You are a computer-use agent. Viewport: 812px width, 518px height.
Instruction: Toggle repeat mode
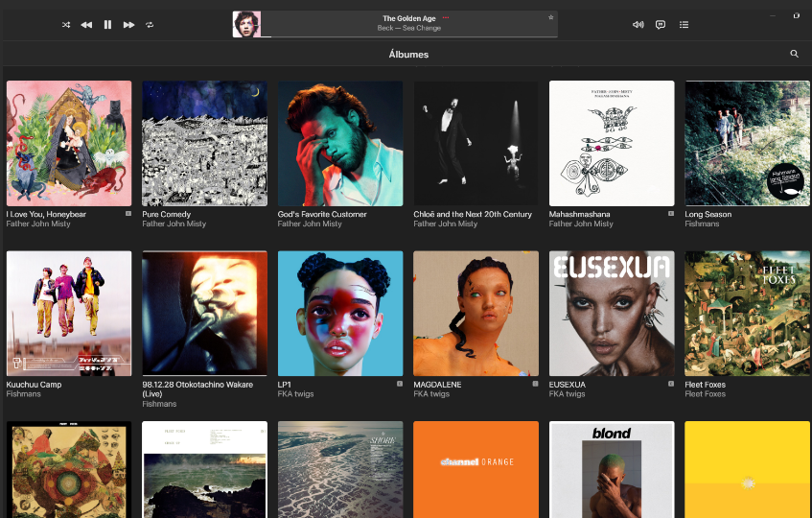pyautogui.click(x=150, y=24)
